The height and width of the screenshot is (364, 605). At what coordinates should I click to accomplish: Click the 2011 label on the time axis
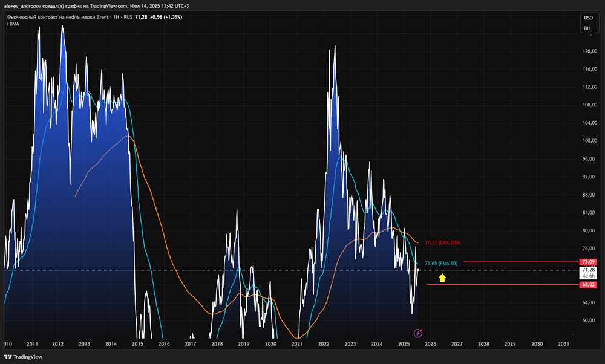tap(32, 344)
